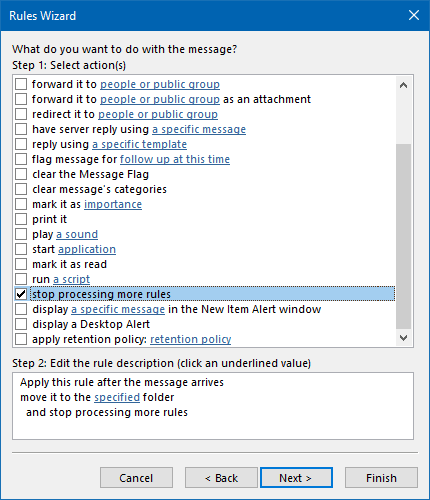The height and width of the screenshot is (500, 430).
Task: Check the print it checkbox
Action: 21,219
